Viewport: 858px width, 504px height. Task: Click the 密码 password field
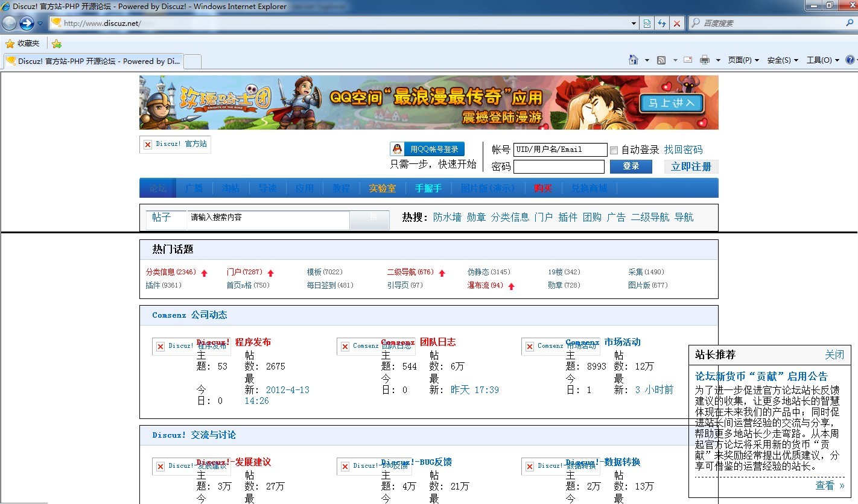[x=559, y=166]
